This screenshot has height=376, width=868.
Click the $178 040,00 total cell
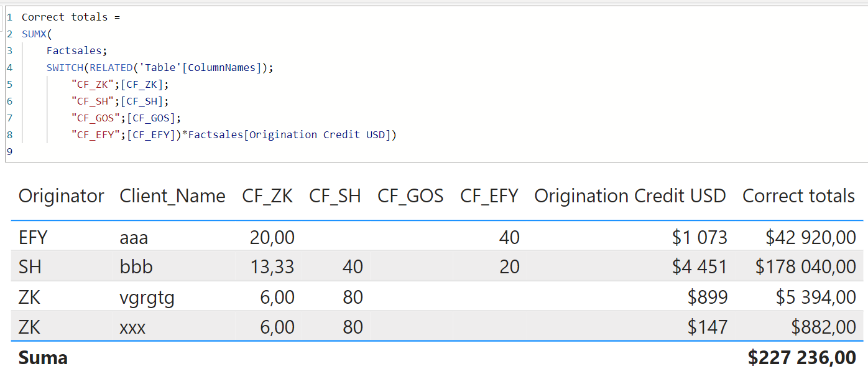[806, 267]
